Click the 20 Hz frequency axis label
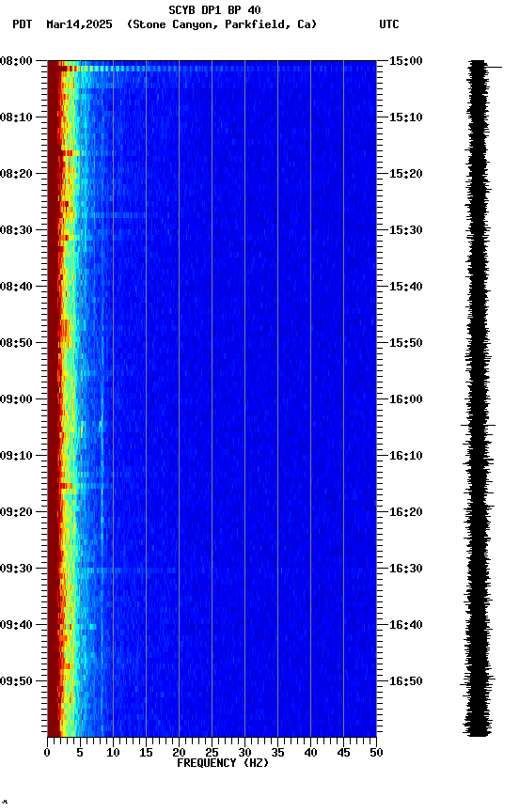 179,753
